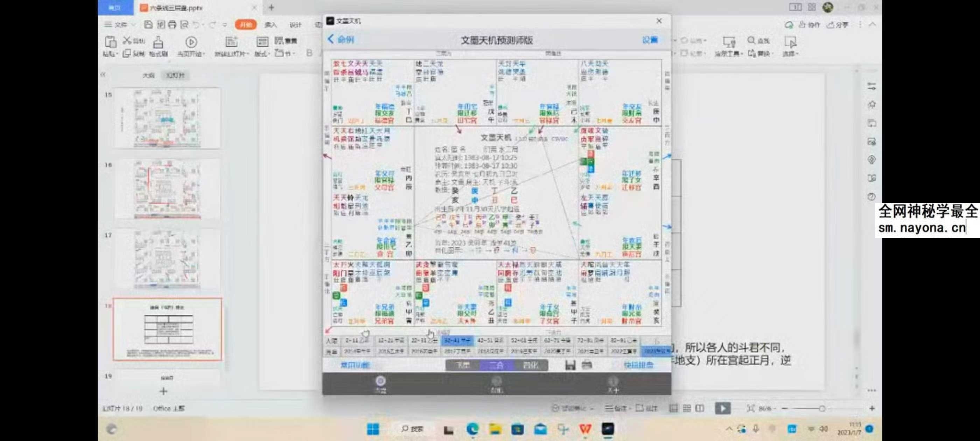Viewport: 980px width, 441px height.
Task: Add a new slide with plus button
Action: [163, 391]
